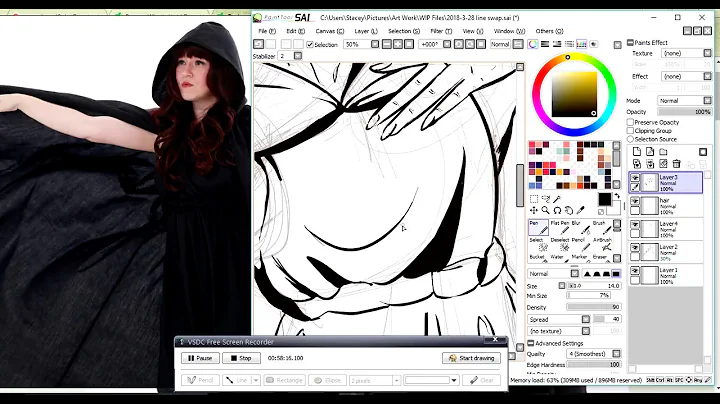Open the Quality 4 (Smoothest) dropdown

pyautogui.click(x=616, y=354)
